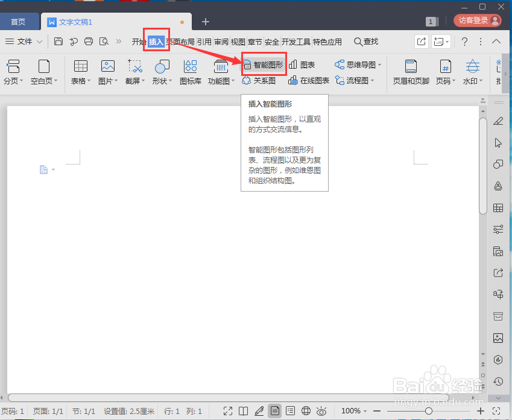
Task: Switch to outline view in status bar
Action: (x=290, y=411)
